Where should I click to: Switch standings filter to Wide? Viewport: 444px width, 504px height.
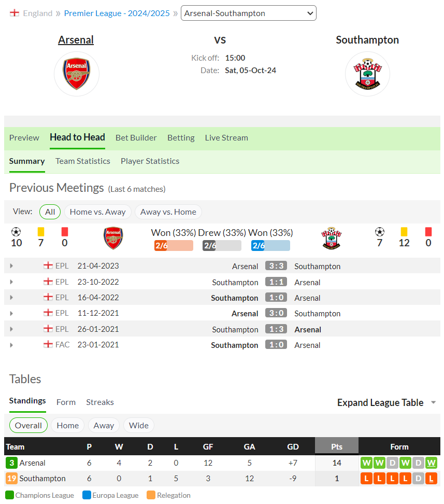tap(138, 425)
